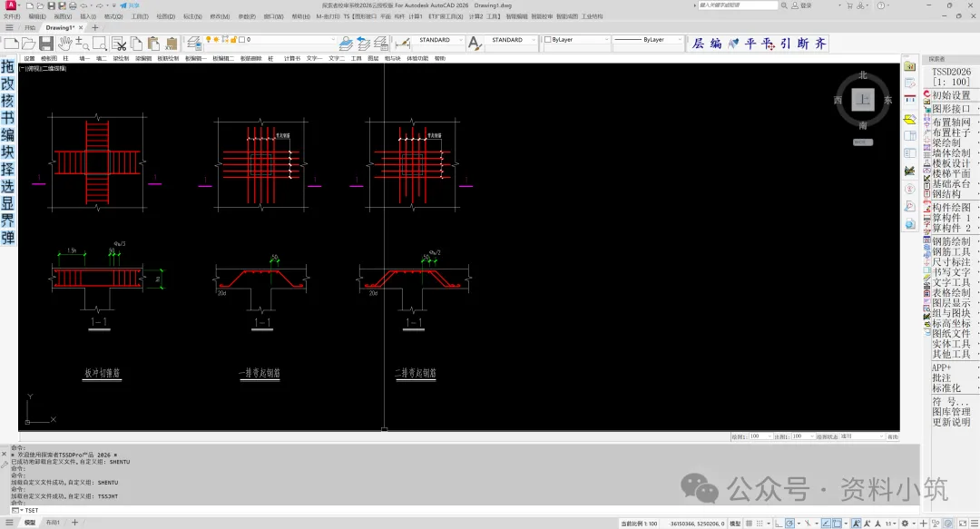Open the Zoom Window tool
Screen dimensions: 980x529
tap(100, 44)
